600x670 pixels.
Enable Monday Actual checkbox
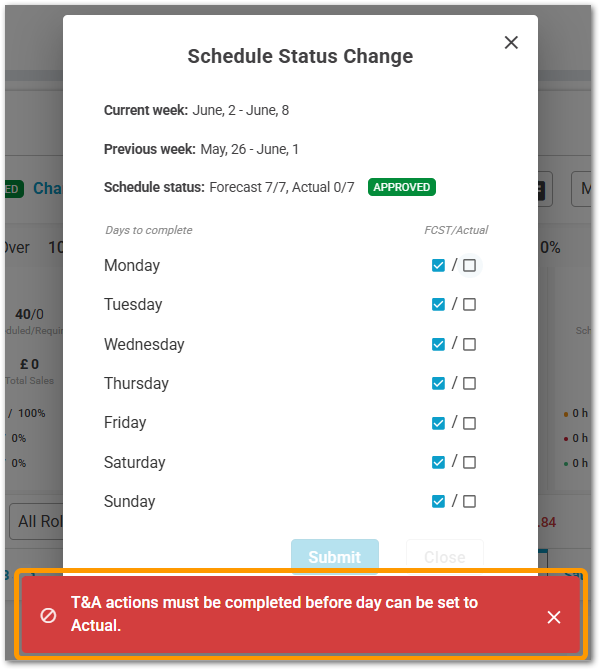tap(469, 265)
